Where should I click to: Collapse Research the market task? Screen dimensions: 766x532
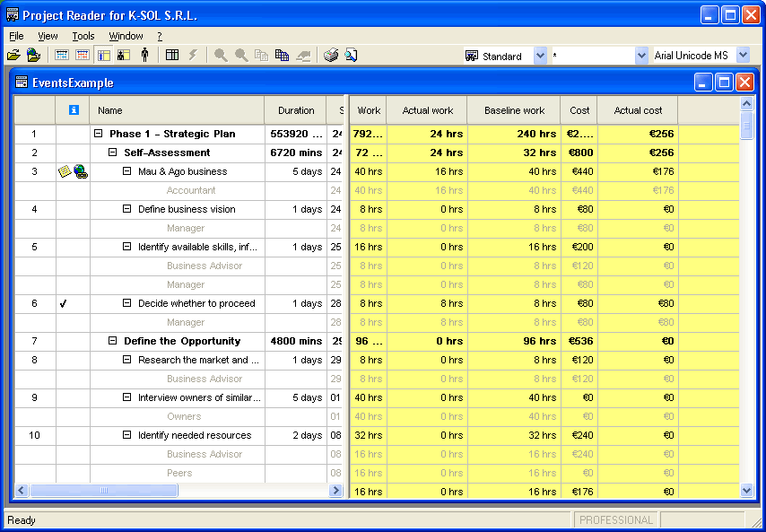[127, 360]
